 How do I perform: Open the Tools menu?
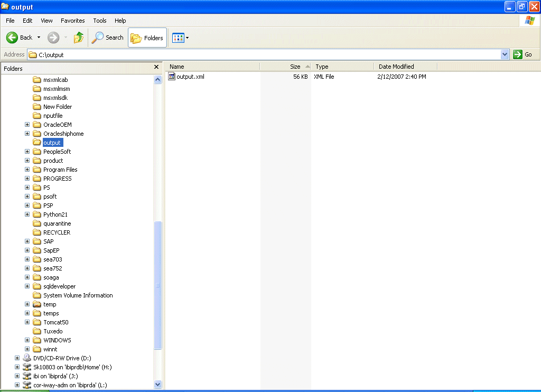click(100, 21)
